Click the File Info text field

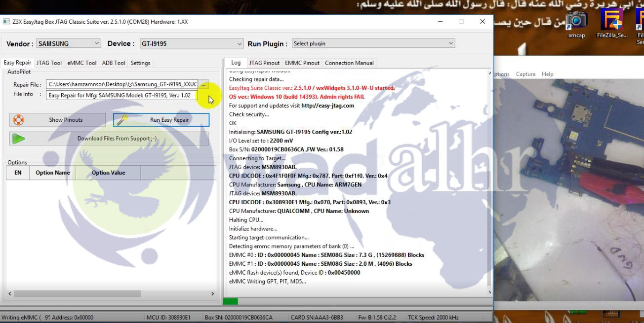(122, 95)
